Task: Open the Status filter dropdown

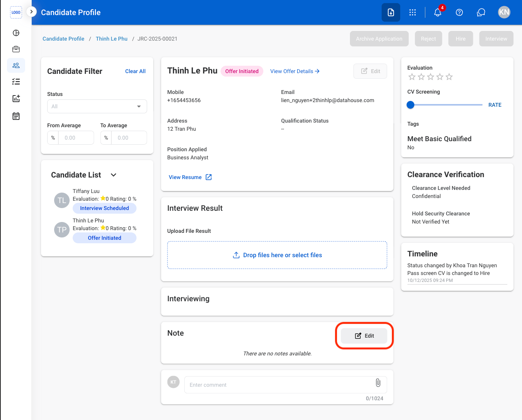Action: 97,106
